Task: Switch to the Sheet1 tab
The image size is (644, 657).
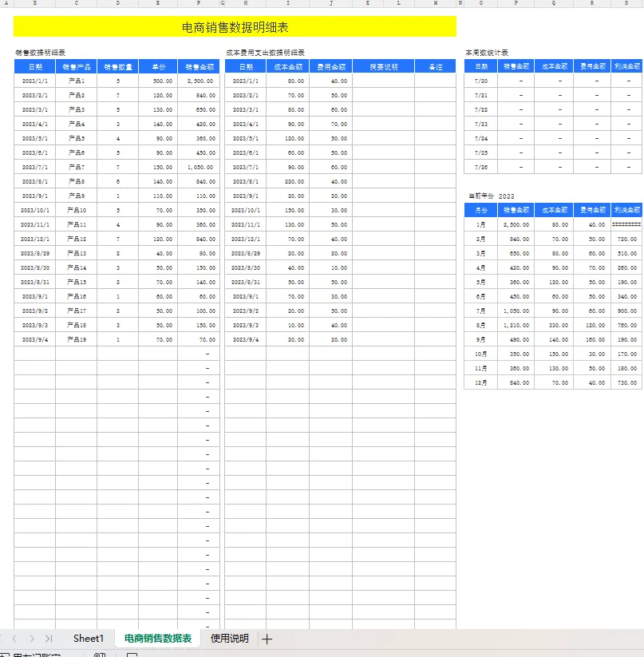Action: 89,638
